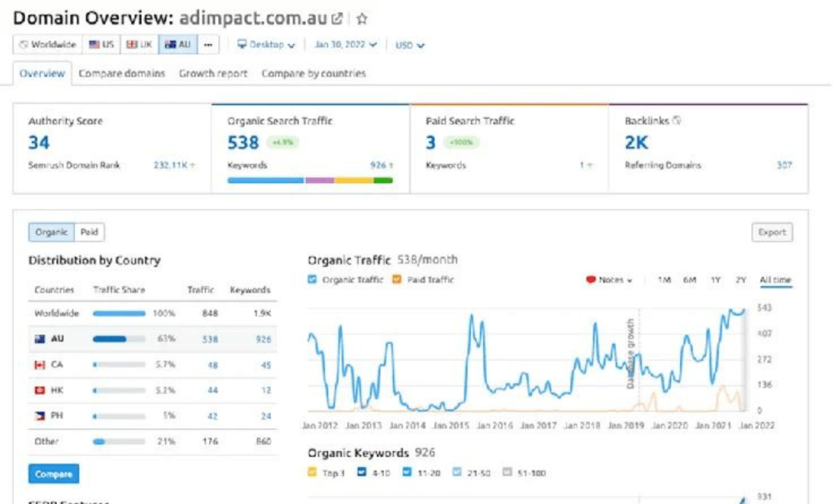Click the Export button
Screen dimensions: 833x504
tap(771, 232)
